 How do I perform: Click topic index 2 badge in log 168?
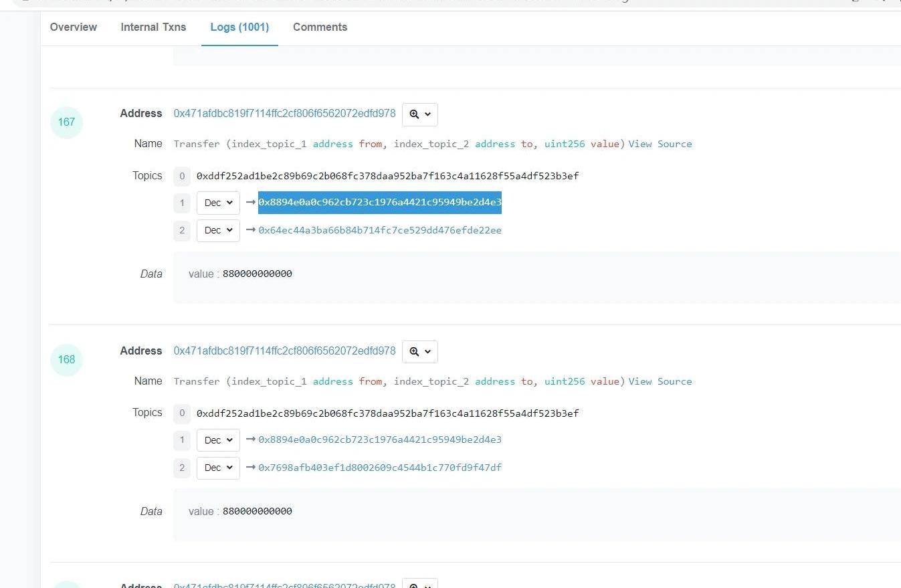click(182, 468)
